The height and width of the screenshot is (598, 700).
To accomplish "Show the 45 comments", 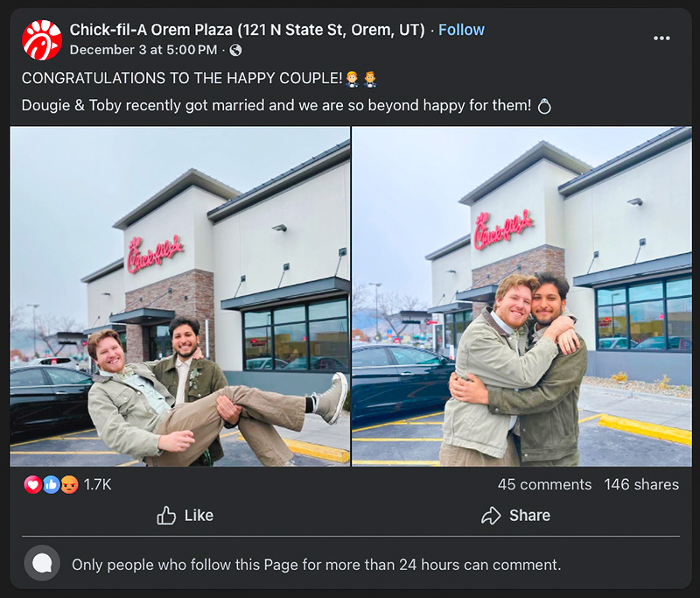I will (544, 484).
